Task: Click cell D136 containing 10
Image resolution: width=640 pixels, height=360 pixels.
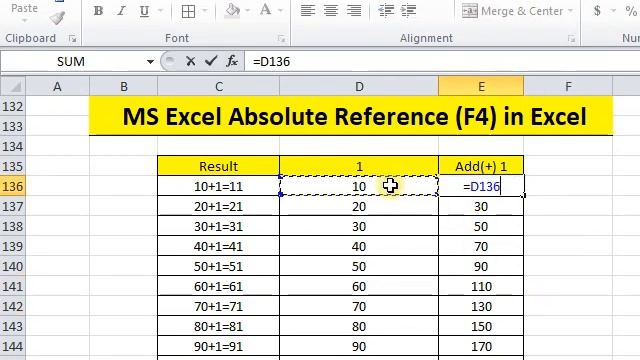Action: 359,186
